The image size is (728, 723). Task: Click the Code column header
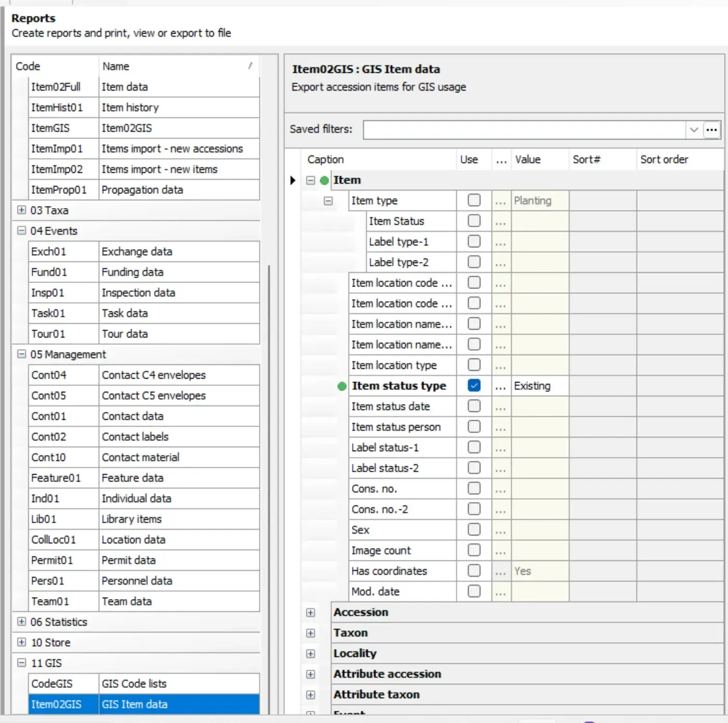(x=55, y=67)
